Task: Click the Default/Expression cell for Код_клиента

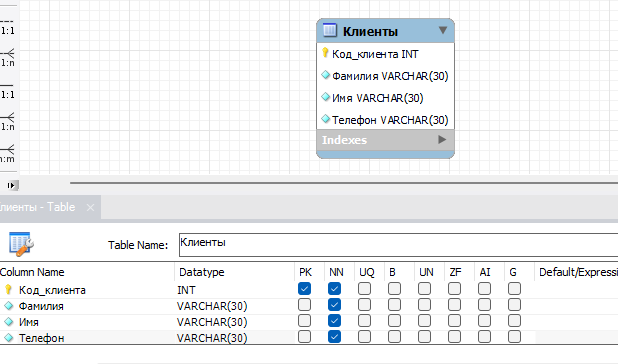Action: click(577, 290)
